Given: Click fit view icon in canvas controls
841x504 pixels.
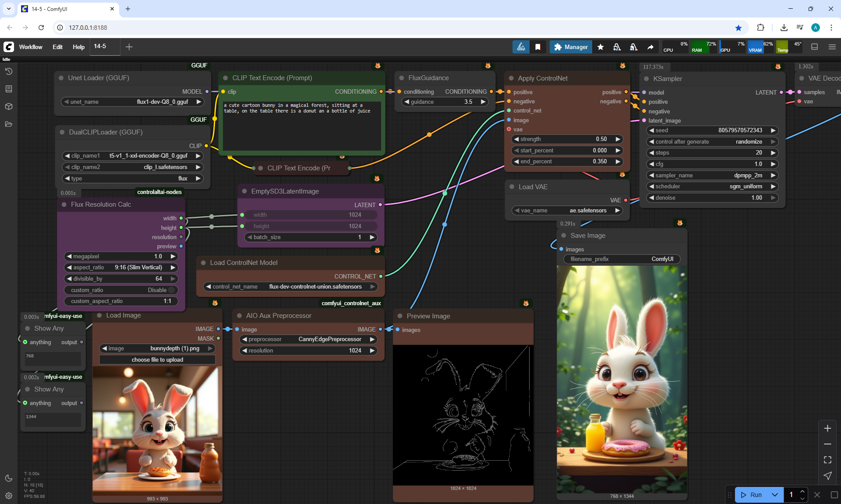Looking at the screenshot, I should (x=827, y=460).
